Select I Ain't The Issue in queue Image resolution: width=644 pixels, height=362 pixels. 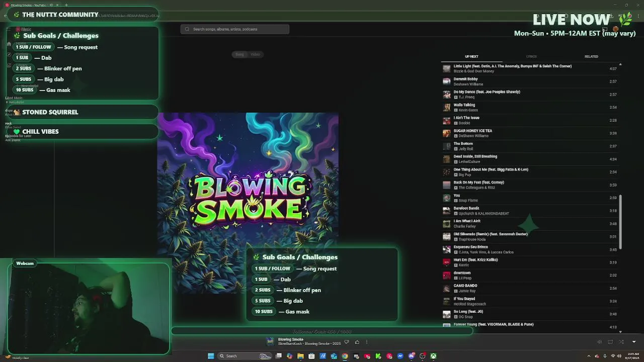click(530, 120)
